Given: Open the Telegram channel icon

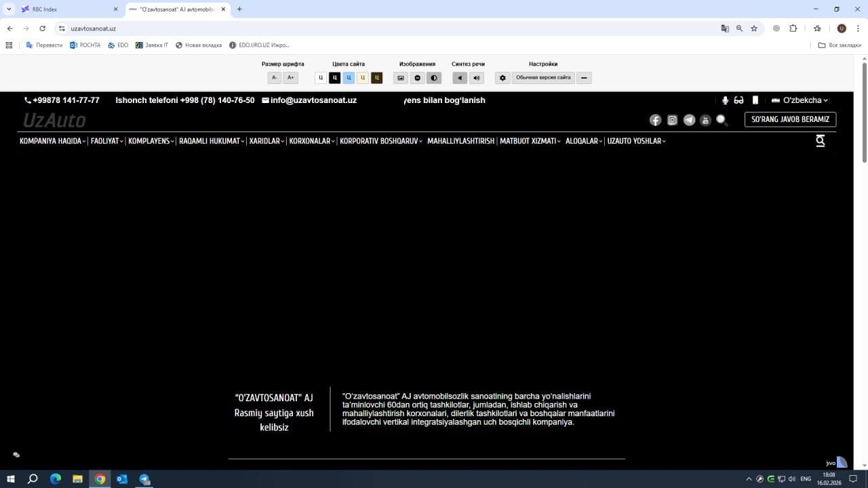Looking at the screenshot, I should pos(689,120).
